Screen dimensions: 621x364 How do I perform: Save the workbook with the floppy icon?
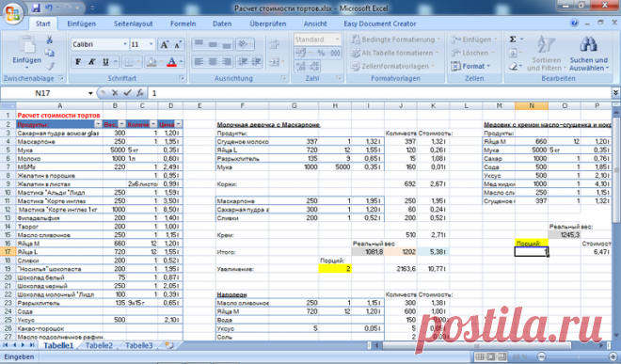(36, 8)
